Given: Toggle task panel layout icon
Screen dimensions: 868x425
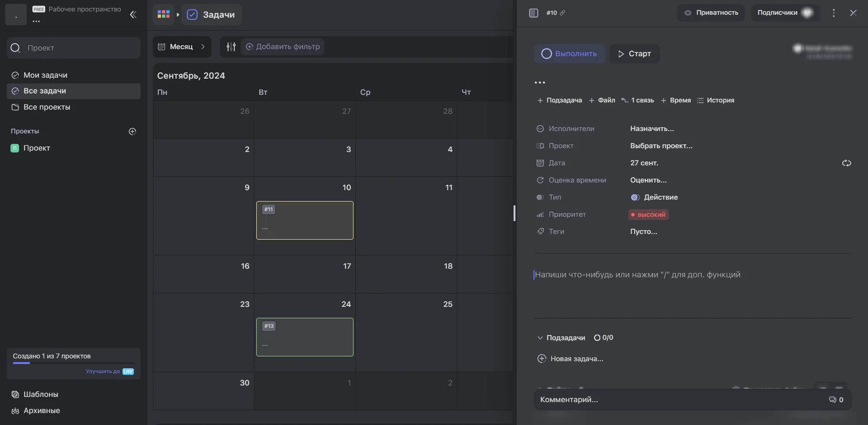Looking at the screenshot, I should (x=534, y=13).
